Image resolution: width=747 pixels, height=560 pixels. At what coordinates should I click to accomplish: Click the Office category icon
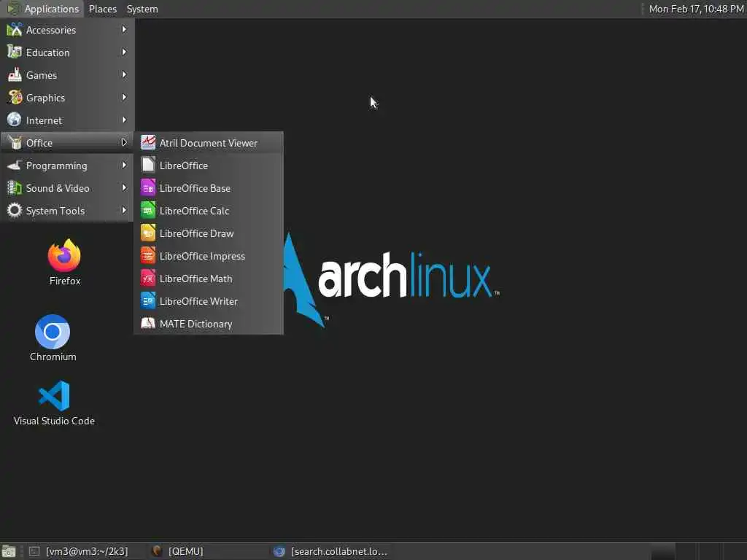(15, 142)
